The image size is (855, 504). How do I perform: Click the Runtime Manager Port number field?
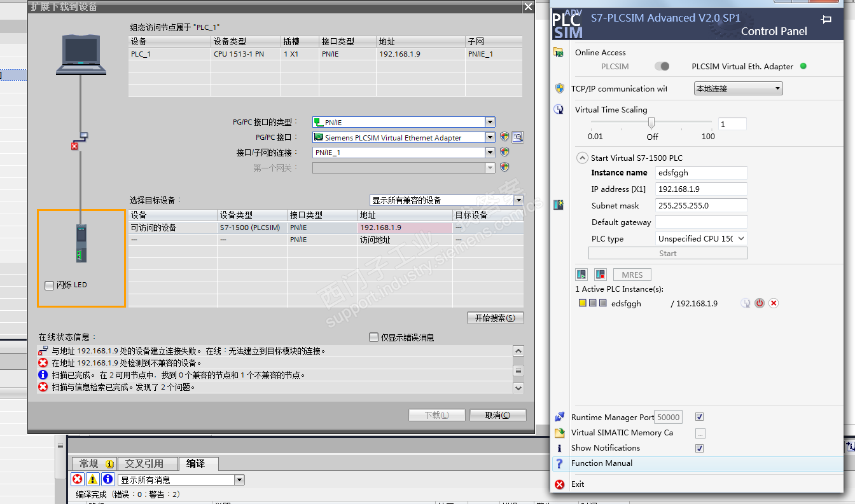(x=669, y=417)
